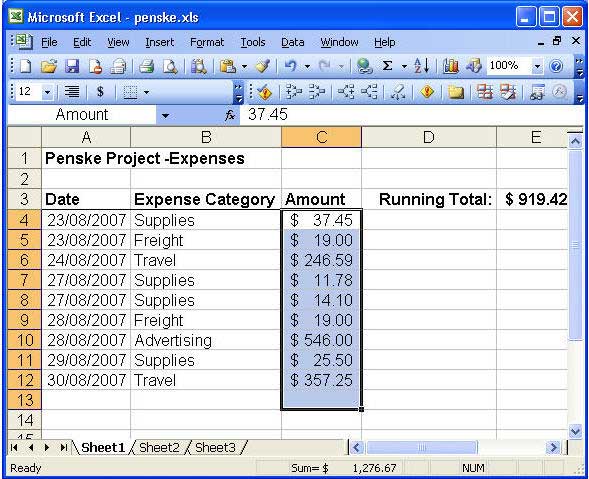This screenshot has width=589, height=479.
Task: Click the New blank workbook icon
Action: tap(26, 66)
